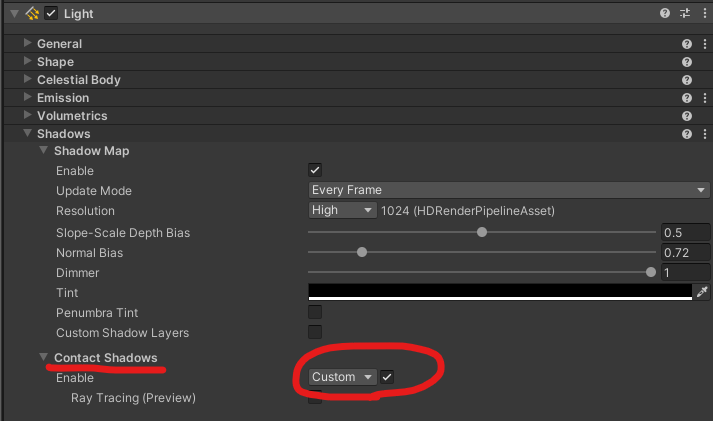Click the Light component preset icon
713x421 pixels.
coord(685,13)
